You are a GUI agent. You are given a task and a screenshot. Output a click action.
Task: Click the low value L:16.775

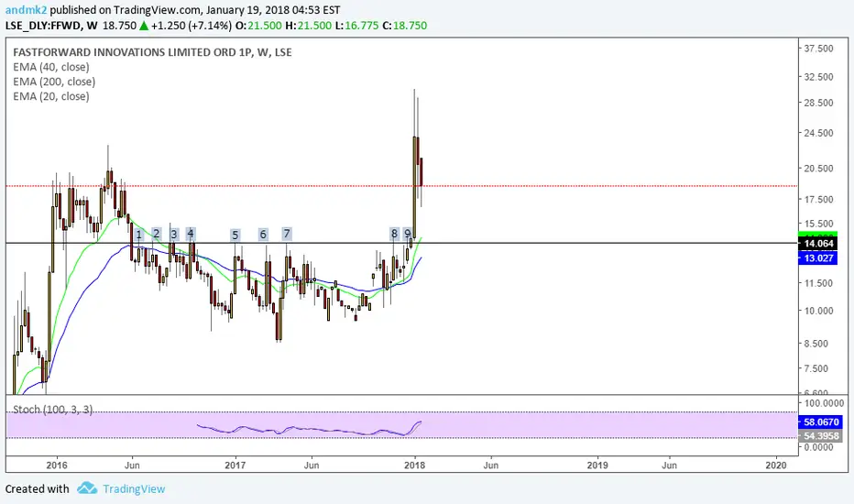pos(356,26)
